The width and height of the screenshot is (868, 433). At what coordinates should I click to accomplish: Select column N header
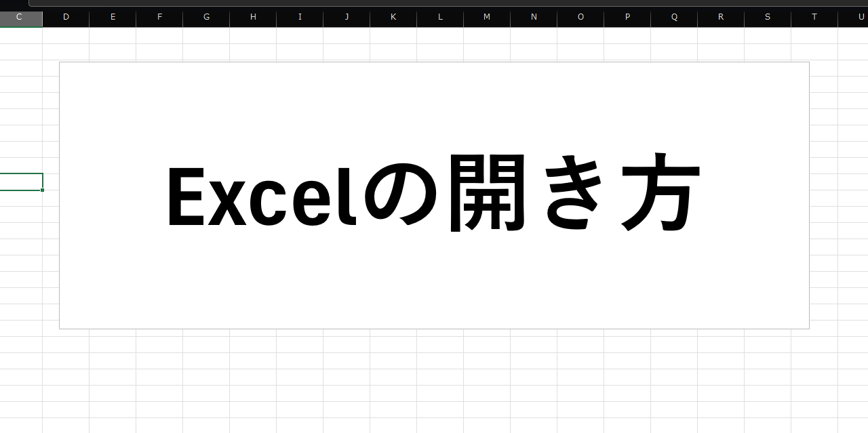click(534, 18)
